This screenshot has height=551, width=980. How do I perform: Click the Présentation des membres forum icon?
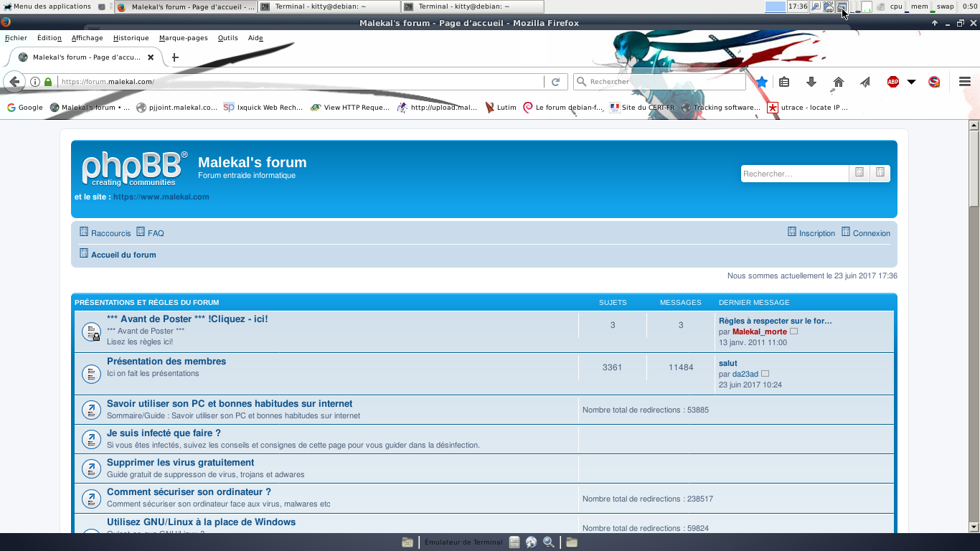pos(91,374)
